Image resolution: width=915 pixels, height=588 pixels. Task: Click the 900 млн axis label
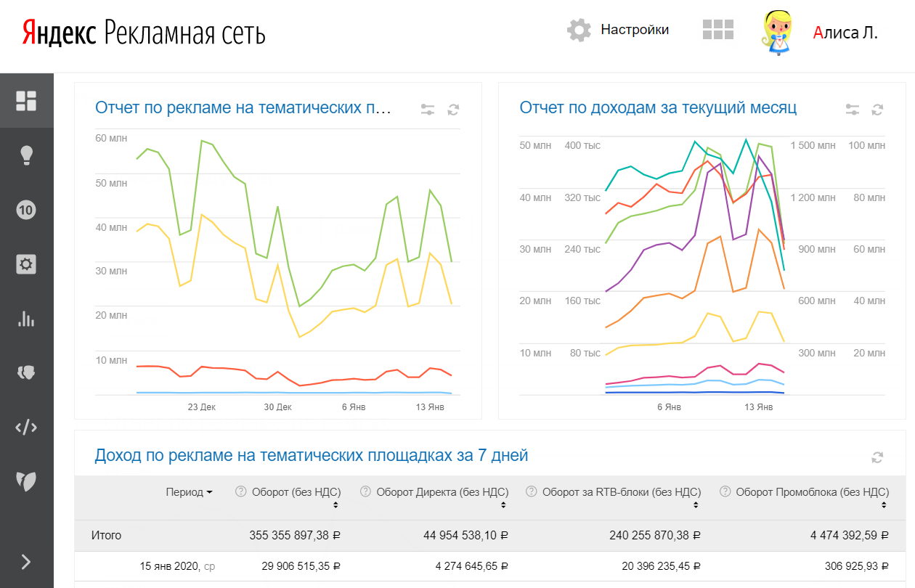[817, 250]
